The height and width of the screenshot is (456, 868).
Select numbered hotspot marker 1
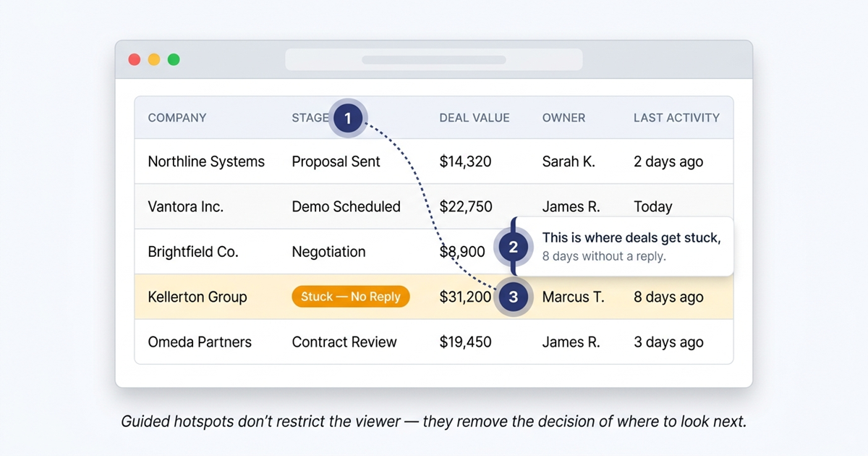(x=348, y=118)
